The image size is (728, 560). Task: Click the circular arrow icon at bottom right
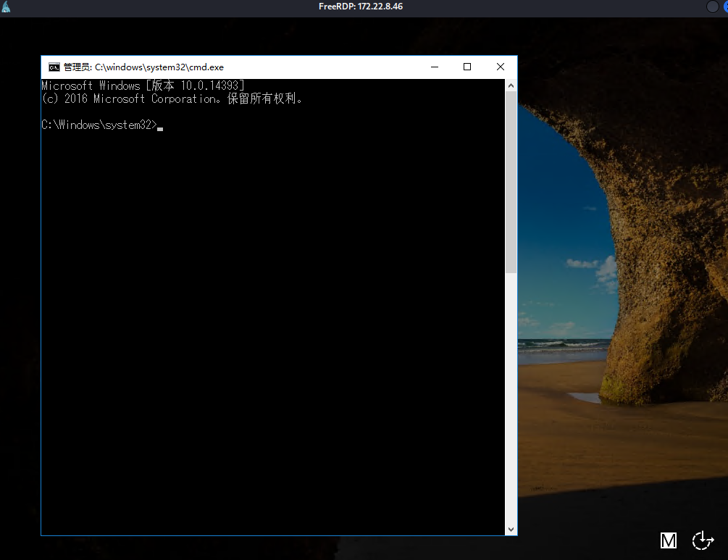[703, 540]
